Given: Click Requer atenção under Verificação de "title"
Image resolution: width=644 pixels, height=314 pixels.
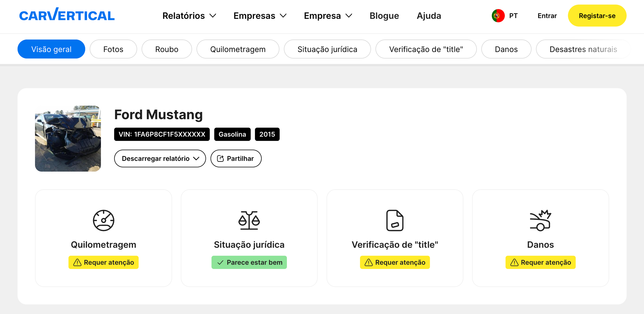Looking at the screenshot, I should tap(395, 262).
